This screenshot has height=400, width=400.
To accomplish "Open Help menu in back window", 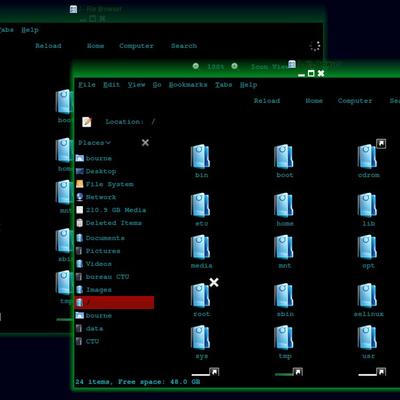I will pos(30,30).
